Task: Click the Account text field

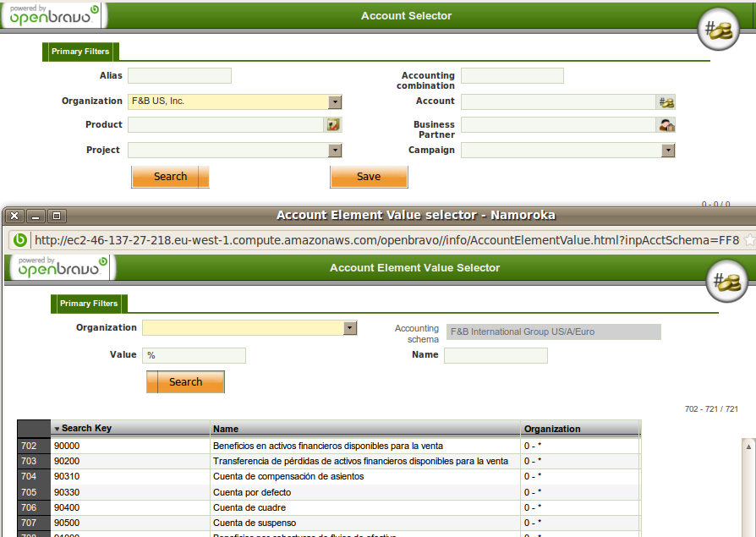Action: click(x=558, y=101)
